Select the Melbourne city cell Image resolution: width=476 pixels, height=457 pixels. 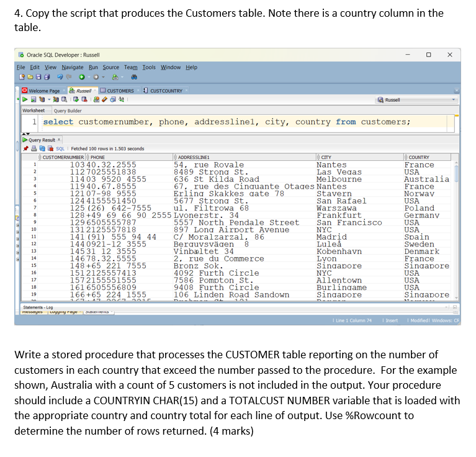pos(360,179)
